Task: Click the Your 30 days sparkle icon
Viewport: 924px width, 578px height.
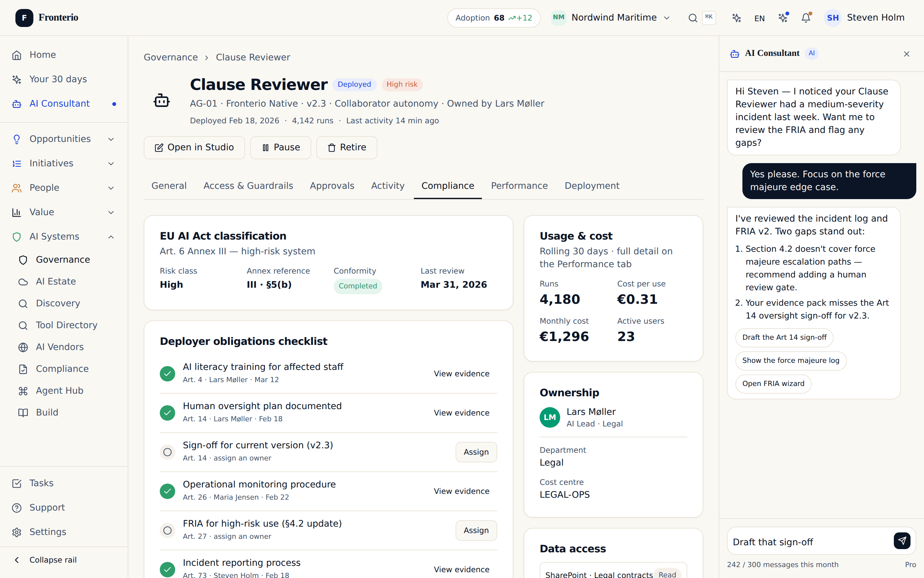Action: (16, 80)
